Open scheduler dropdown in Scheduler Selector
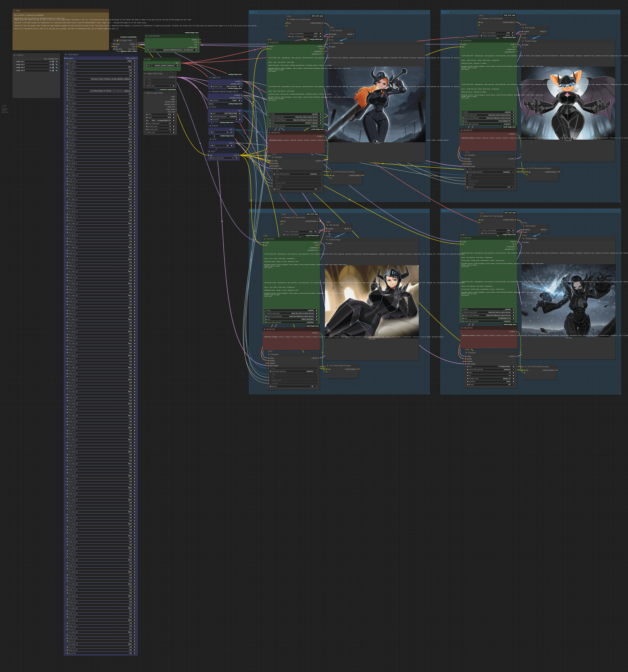 coord(226,100)
